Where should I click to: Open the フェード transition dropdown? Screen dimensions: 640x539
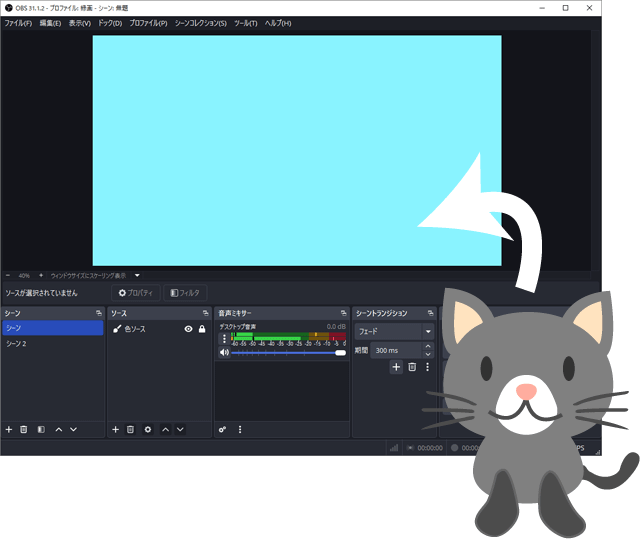tap(393, 332)
